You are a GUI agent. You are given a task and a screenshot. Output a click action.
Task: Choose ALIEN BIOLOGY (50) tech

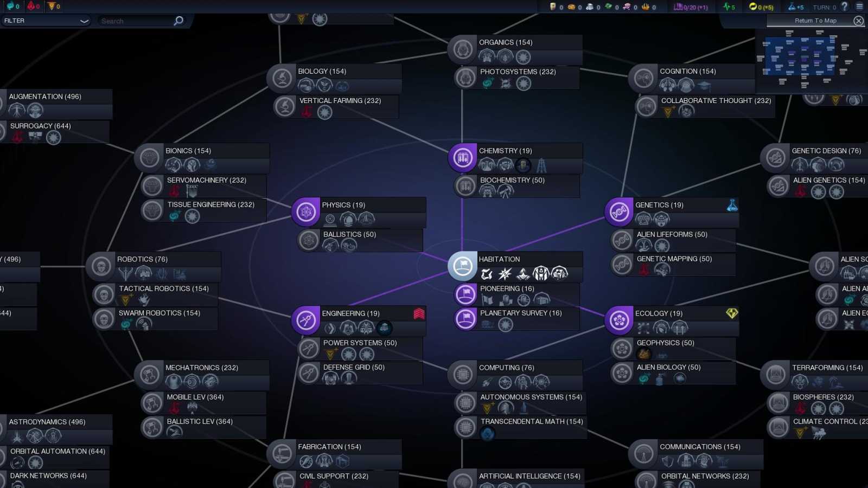click(674, 373)
